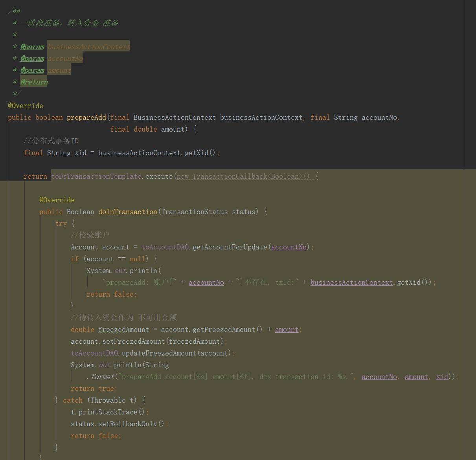Click the "execute" method call
476x460 pixels.
(x=159, y=176)
